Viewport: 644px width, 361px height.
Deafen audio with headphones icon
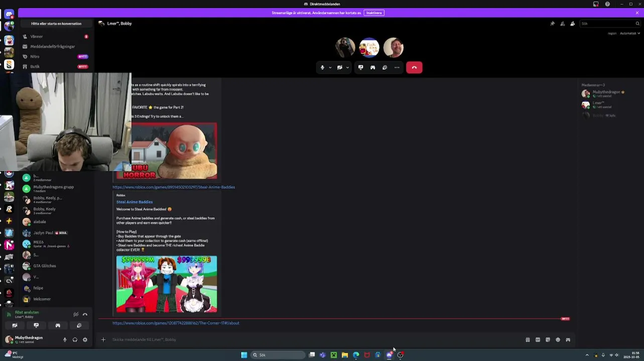tap(75, 339)
